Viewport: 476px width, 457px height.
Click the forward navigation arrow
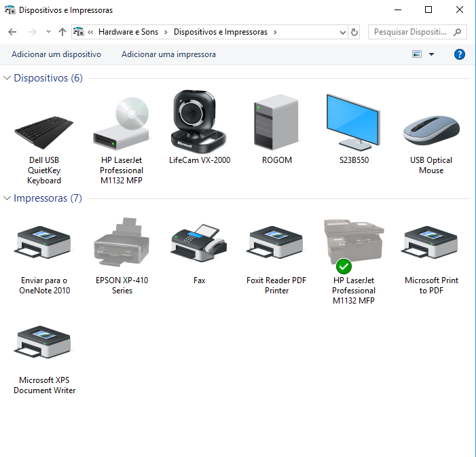coord(32,32)
